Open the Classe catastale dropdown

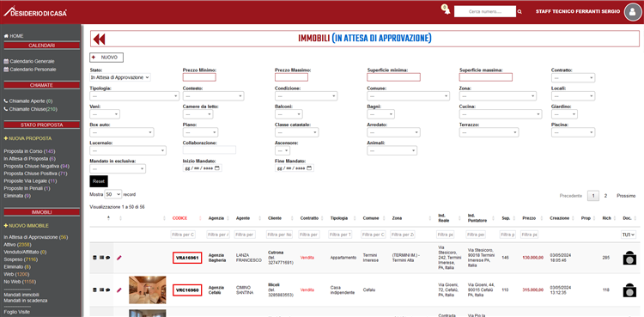pyautogui.click(x=296, y=132)
